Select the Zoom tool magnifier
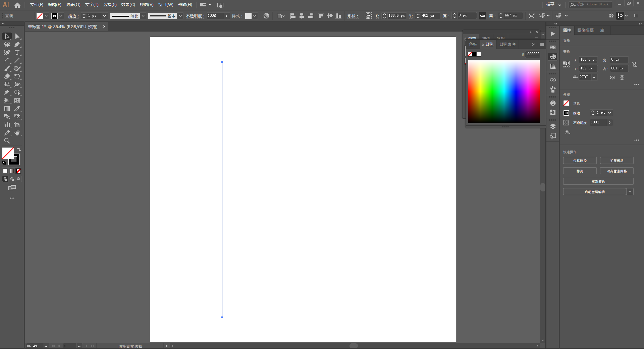This screenshot has width=644, height=349. click(x=7, y=141)
